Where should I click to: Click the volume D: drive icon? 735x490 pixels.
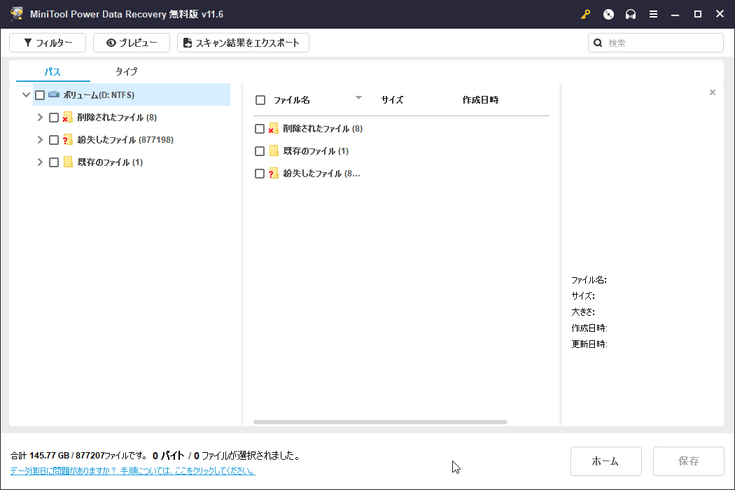tap(54, 95)
